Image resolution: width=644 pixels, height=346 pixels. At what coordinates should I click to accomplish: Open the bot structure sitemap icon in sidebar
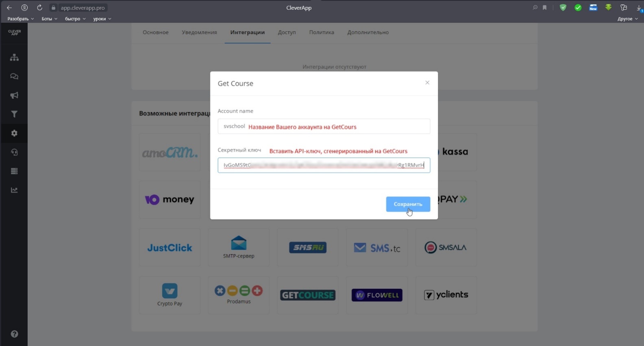14,57
